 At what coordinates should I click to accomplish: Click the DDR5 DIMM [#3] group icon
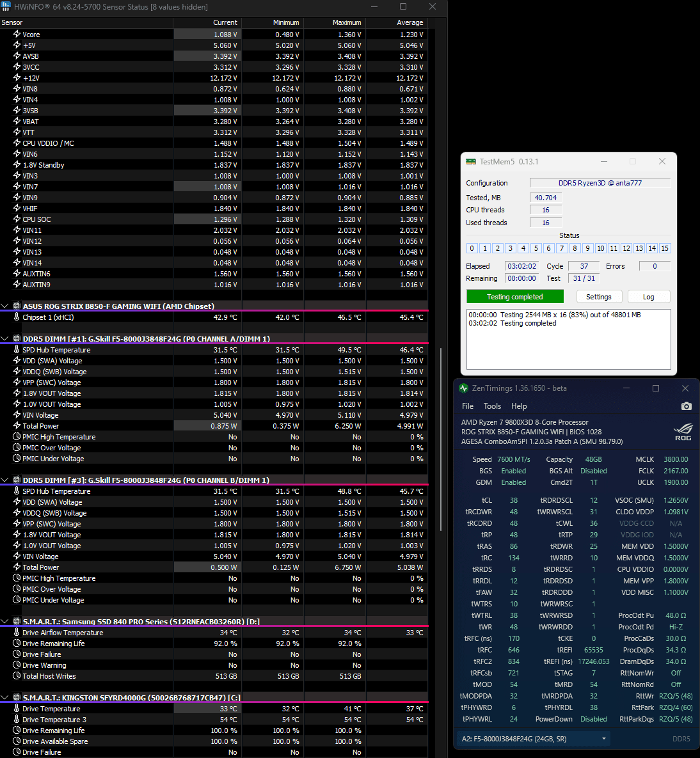click(x=17, y=480)
